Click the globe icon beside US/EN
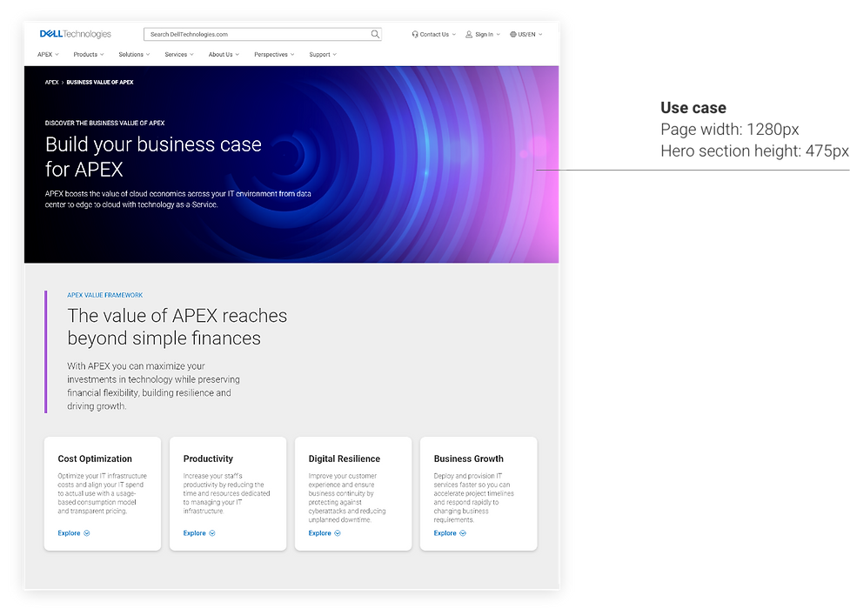 click(x=512, y=34)
